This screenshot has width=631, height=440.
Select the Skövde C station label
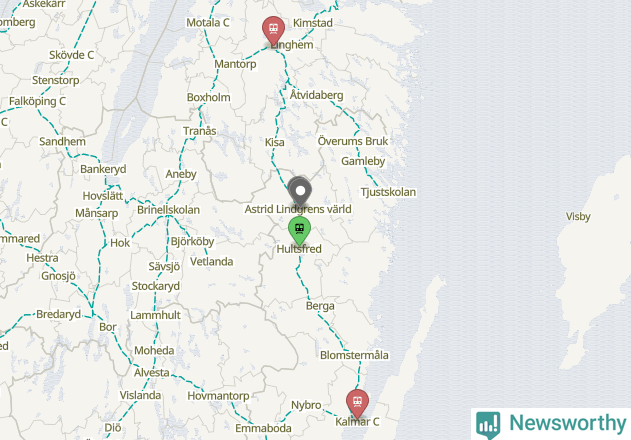72,55
